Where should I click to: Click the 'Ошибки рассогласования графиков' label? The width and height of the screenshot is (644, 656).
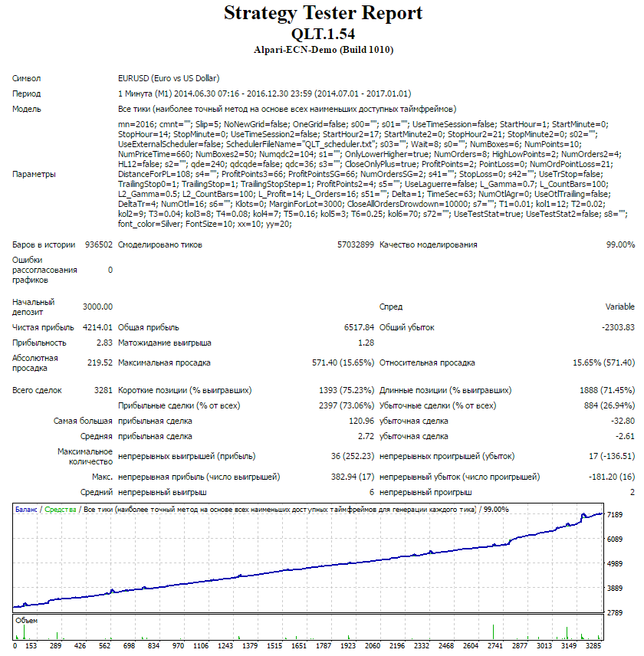point(44,270)
